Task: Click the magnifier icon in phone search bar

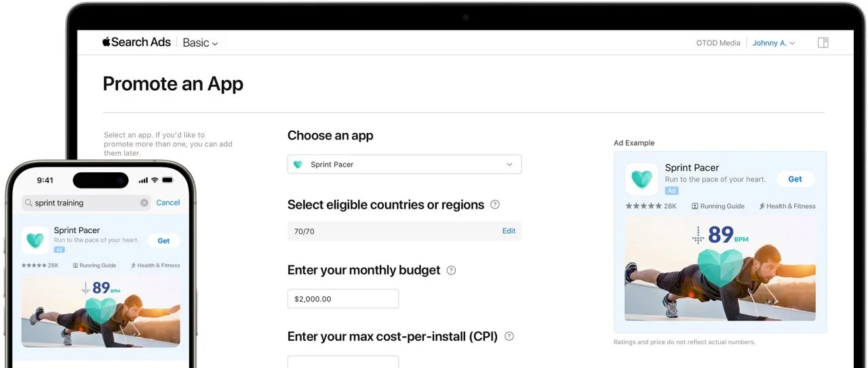Action: (29, 203)
